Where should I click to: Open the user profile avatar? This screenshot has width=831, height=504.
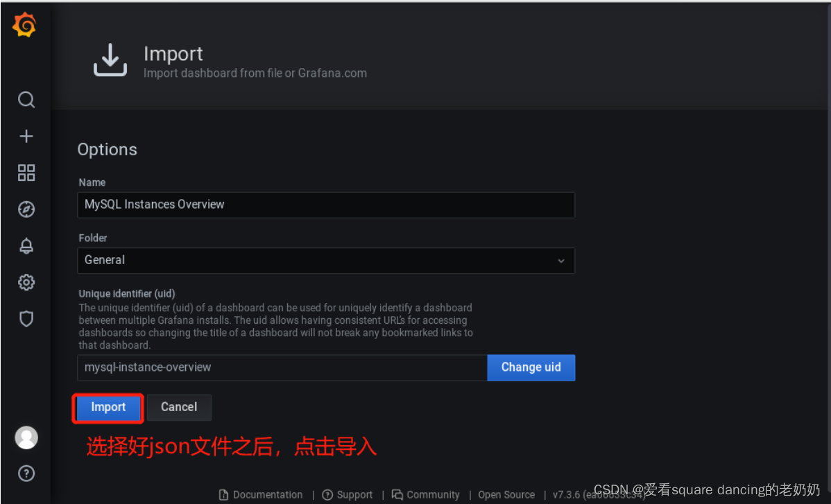[x=26, y=438]
